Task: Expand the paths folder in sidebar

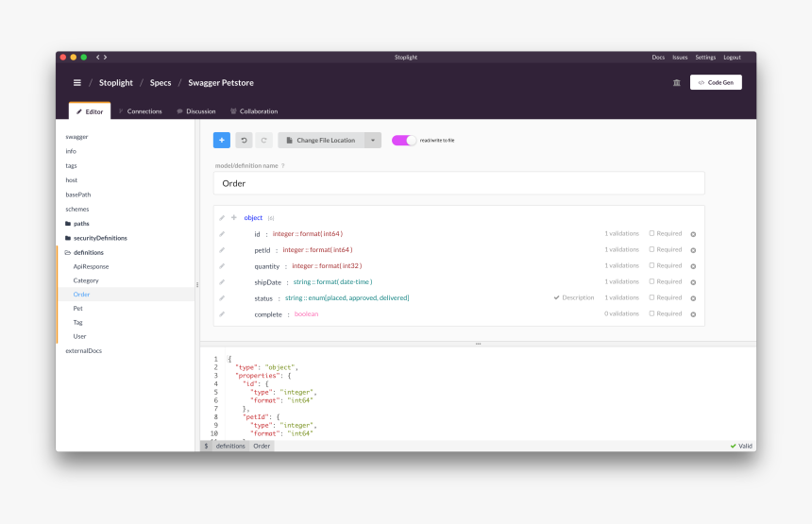Action: [x=77, y=224]
